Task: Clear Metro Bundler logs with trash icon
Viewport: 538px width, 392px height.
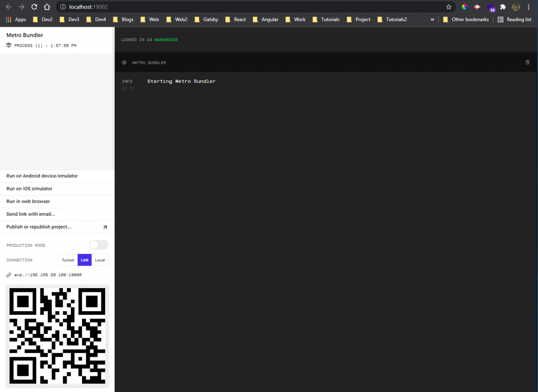Action: tap(527, 62)
